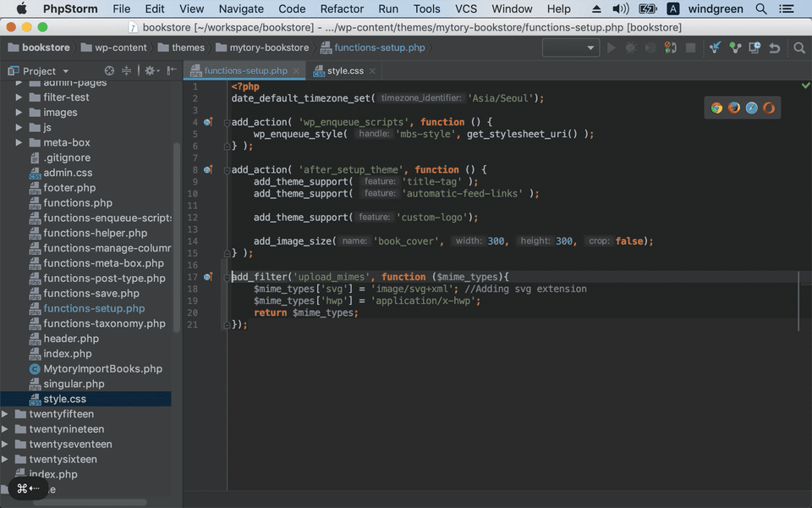
Task: Open functions-helper.php in project tree
Action: pos(95,233)
